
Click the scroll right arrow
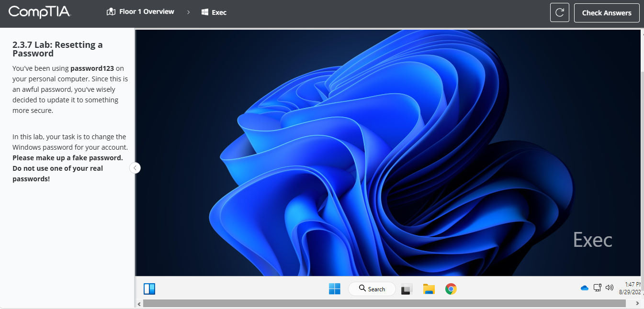point(637,303)
